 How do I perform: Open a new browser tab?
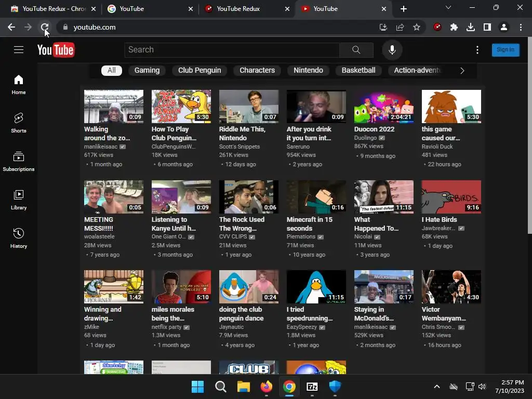(x=403, y=9)
